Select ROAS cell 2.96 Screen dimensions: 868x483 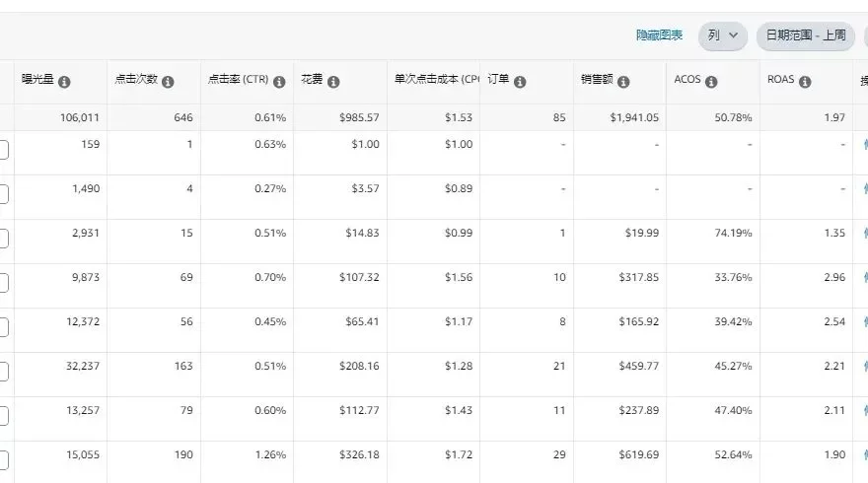click(x=834, y=277)
